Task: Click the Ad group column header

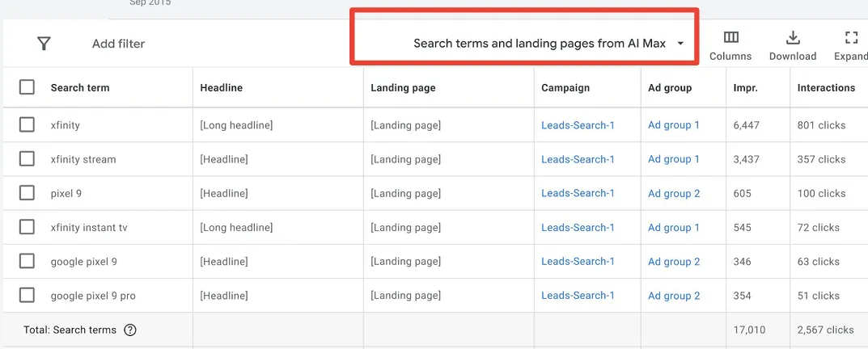Action: click(670, 87)
